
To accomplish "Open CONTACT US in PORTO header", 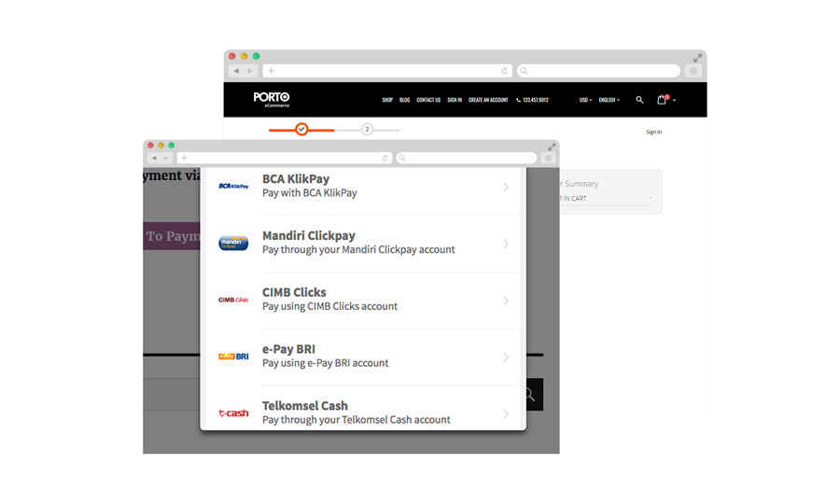I will point(428,100).
